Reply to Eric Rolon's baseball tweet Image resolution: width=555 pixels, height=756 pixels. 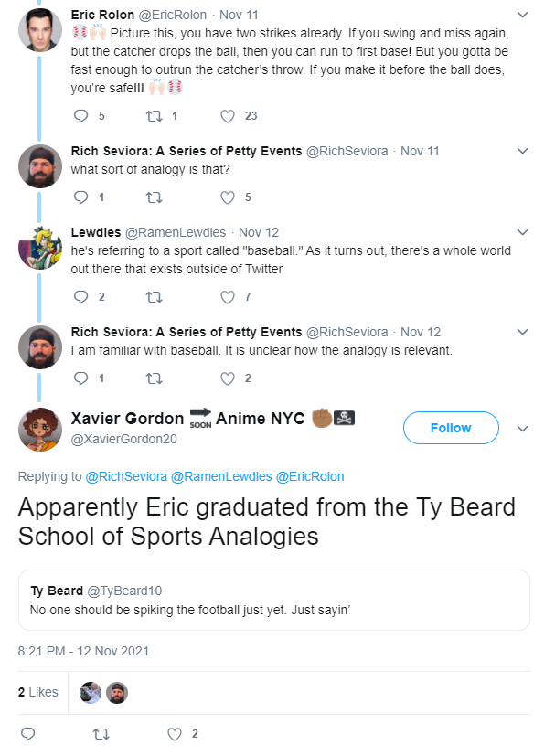pyautogui.click(x=80, y=116)
